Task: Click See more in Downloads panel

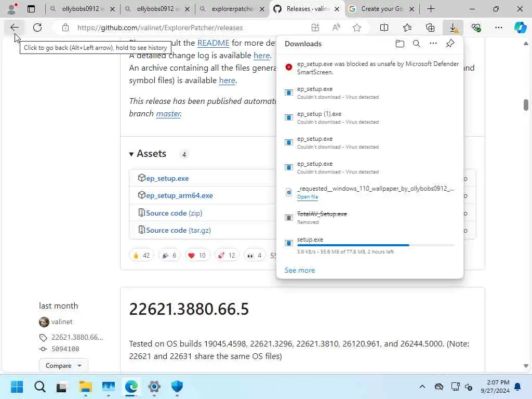Action: pyautogui.click(x=300, y=270)
